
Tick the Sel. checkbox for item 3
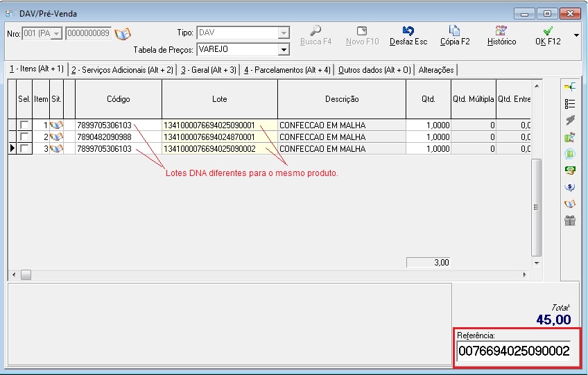click(24, 148)
